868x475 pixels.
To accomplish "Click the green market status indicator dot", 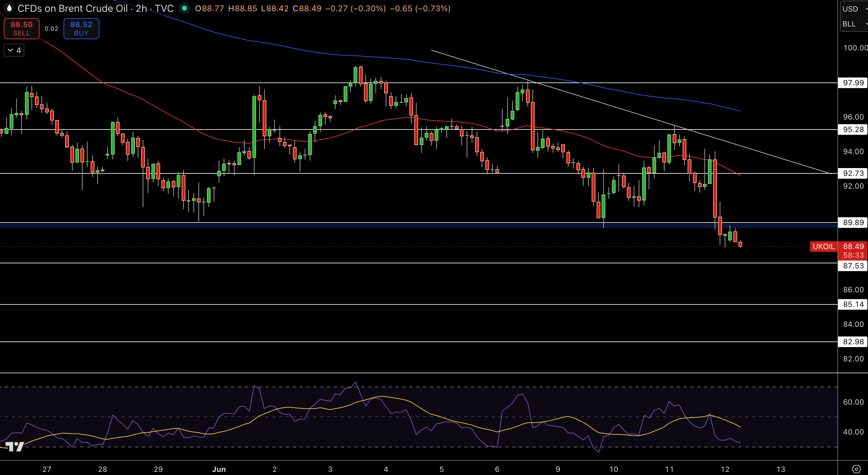I will [x=184, y=8].
